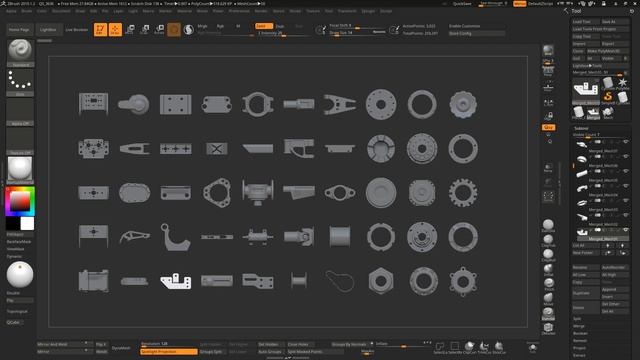640x360 pixels.
Task: Select the Pinch brush on right shelf
Action: 548,284
